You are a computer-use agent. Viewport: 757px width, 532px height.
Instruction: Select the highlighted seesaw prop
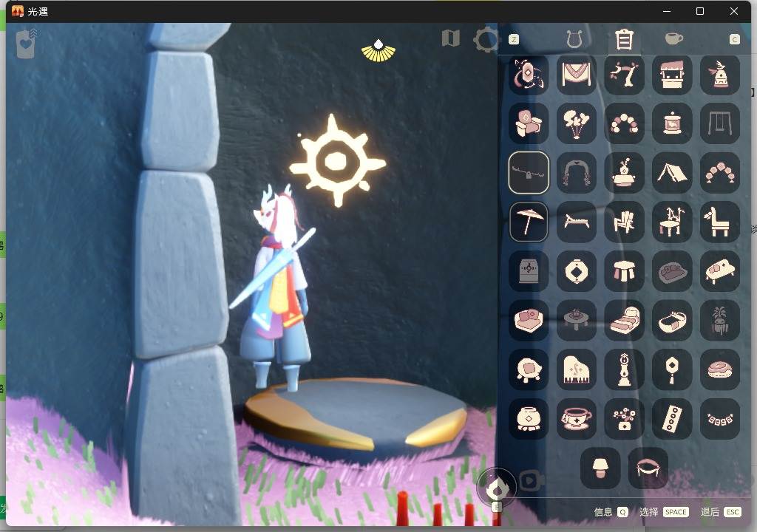click(x=529, y=173)
